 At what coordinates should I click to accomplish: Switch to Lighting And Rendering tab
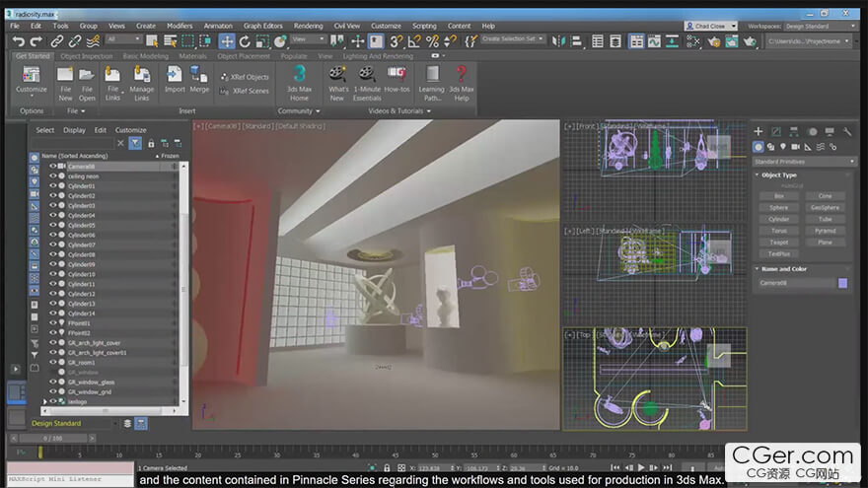378,56
